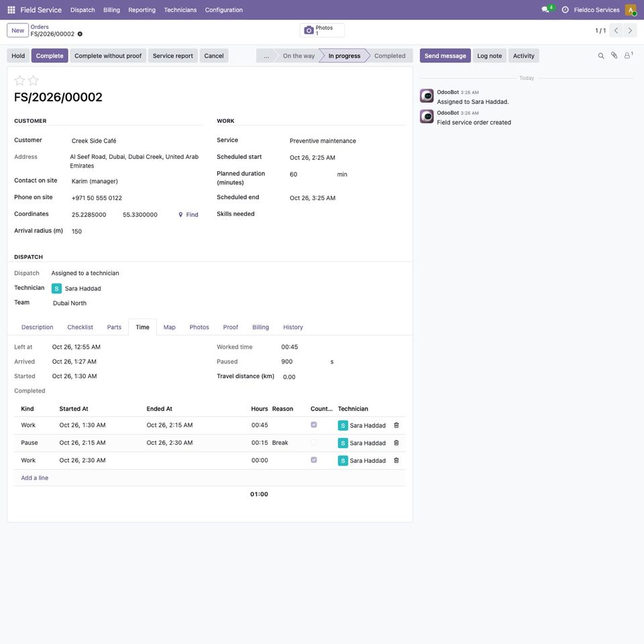The image size is (644, 644).
Task: Click the Complete button
Action: 50,56
